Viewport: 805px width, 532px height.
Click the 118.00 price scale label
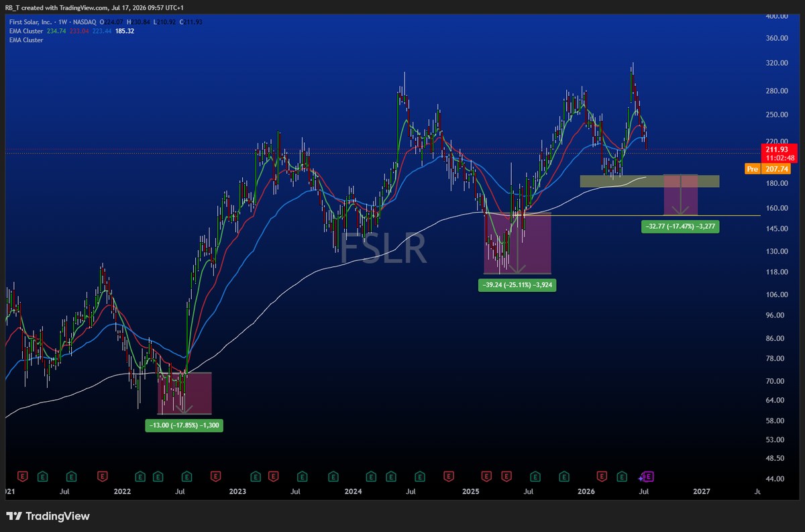coord(775,272)
